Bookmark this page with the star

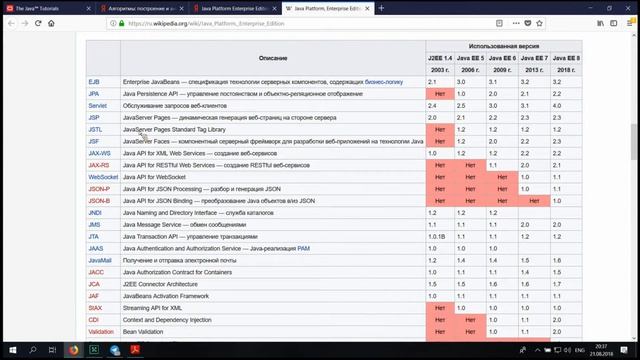coord(540,23)
